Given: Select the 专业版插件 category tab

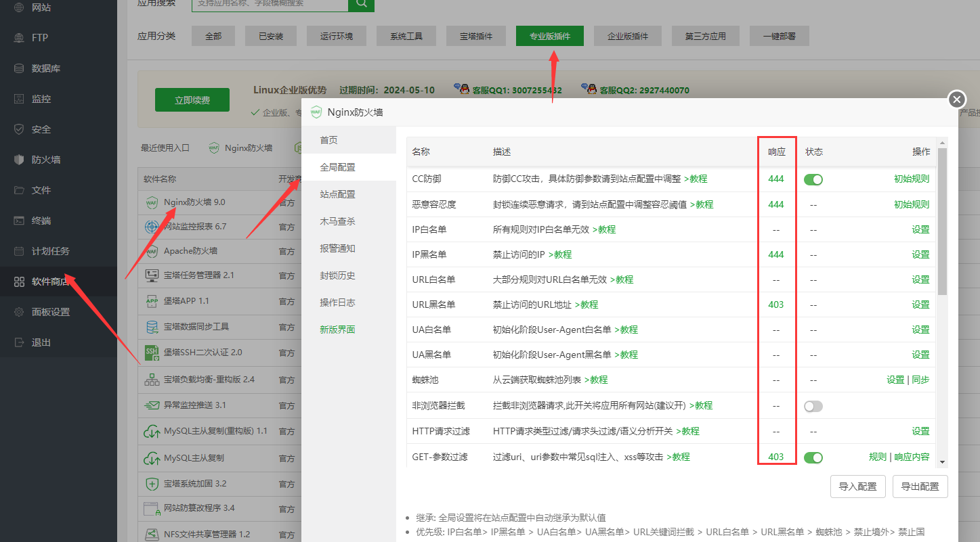Looking at the screenshot, I should coord(550,36).
